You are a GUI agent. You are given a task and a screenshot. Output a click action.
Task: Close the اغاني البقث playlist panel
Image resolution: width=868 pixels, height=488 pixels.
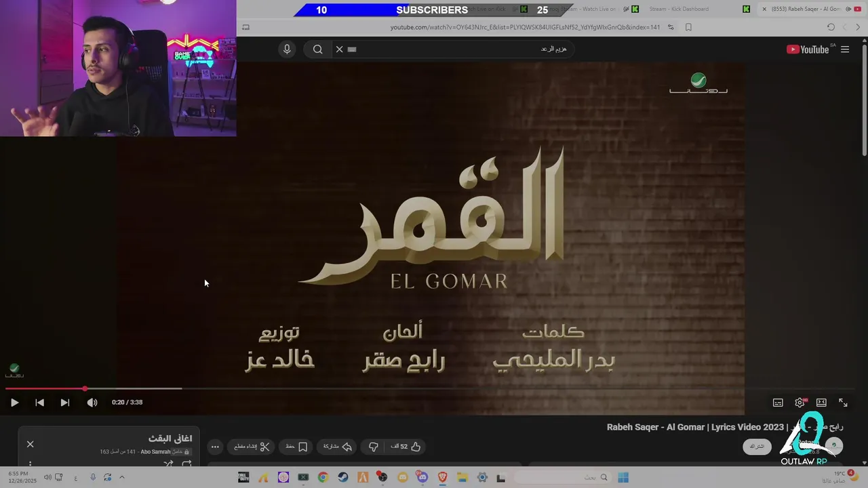[30, 444]
